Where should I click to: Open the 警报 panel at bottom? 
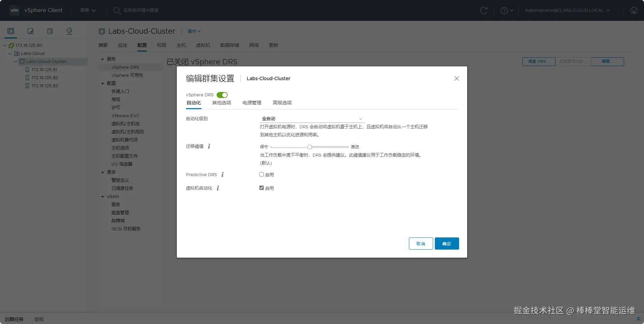tap(39, 319)
